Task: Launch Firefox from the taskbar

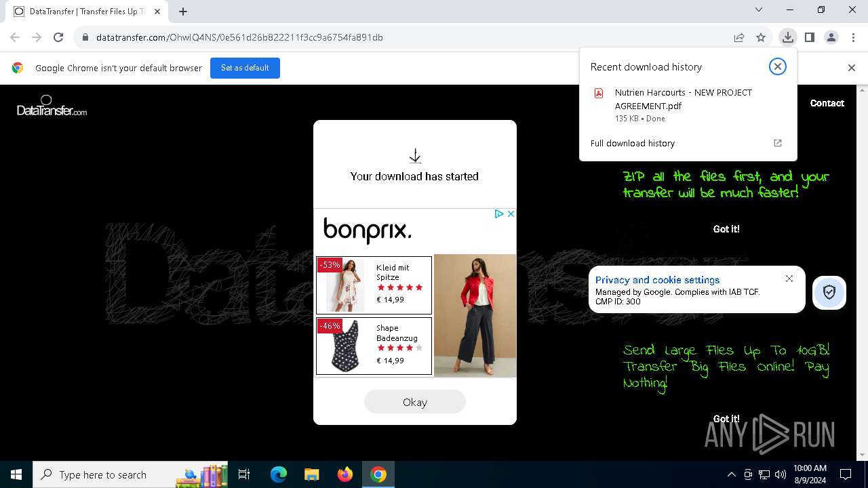Action: pyautogui.click(x=345, y=474)
